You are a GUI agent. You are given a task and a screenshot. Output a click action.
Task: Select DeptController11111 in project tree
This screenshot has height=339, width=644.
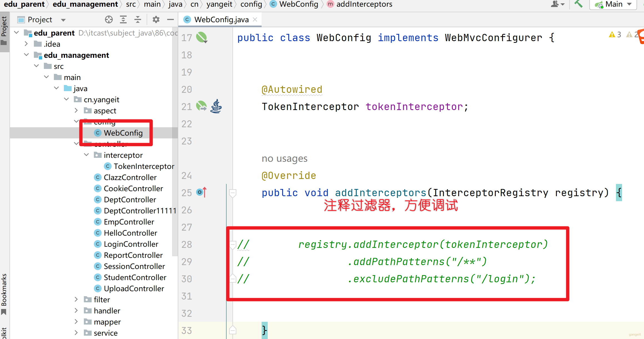pyautogui.click(x=135, y=211)
